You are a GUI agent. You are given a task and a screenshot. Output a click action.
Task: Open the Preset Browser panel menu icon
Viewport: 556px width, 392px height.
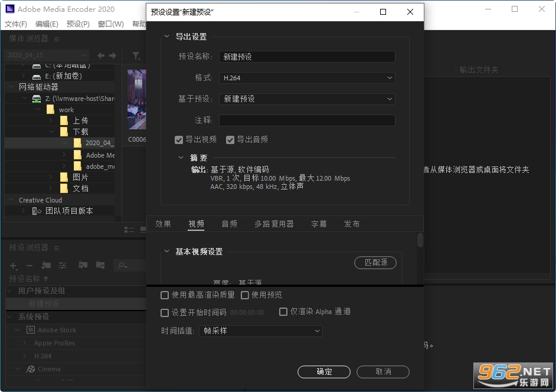coord(57,248)
